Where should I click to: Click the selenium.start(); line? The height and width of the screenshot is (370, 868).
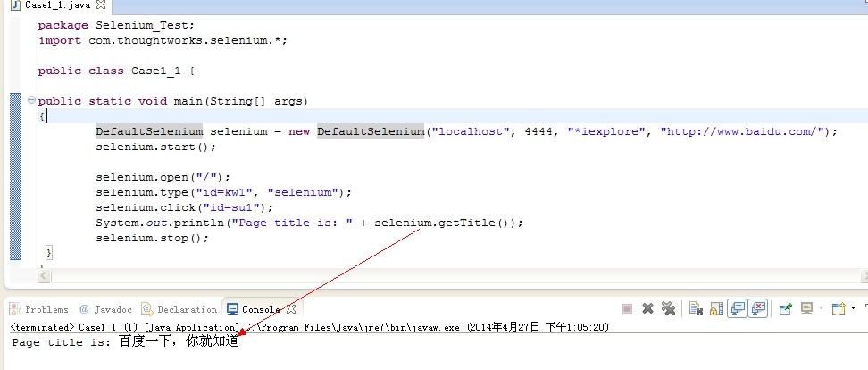[x=156, y=147]
